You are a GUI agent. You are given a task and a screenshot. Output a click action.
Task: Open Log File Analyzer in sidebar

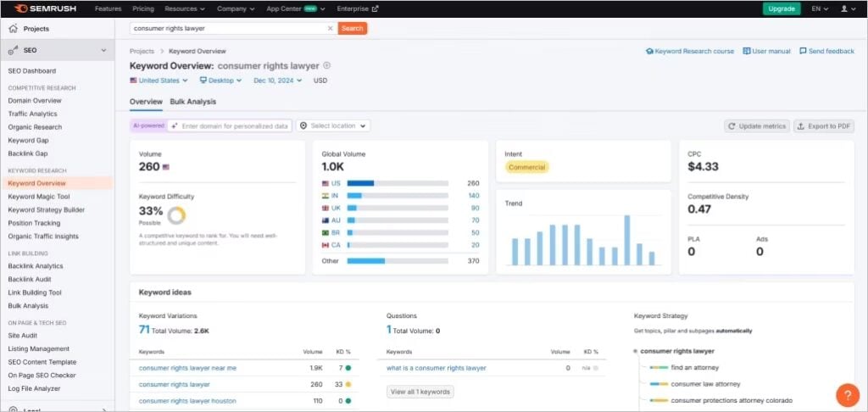click(x=34, y=389)
